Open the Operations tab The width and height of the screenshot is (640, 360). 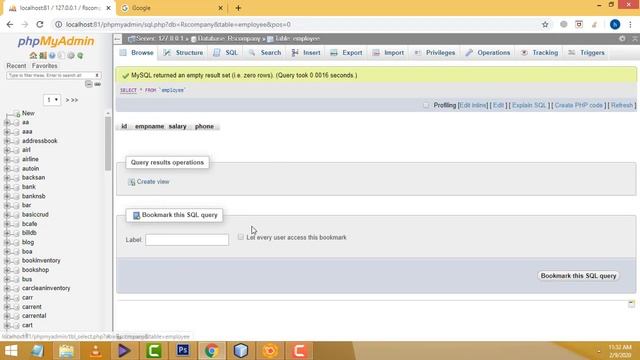pos(488,53)
